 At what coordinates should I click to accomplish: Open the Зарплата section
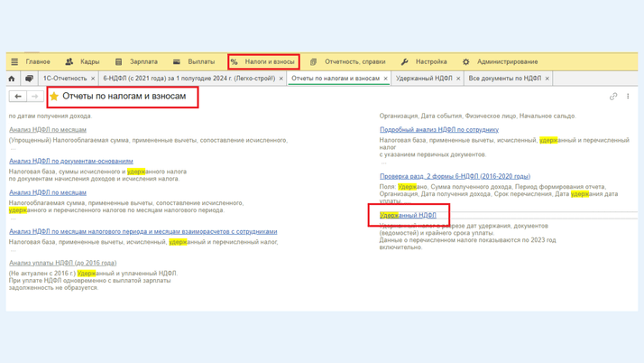click(135, 62)
